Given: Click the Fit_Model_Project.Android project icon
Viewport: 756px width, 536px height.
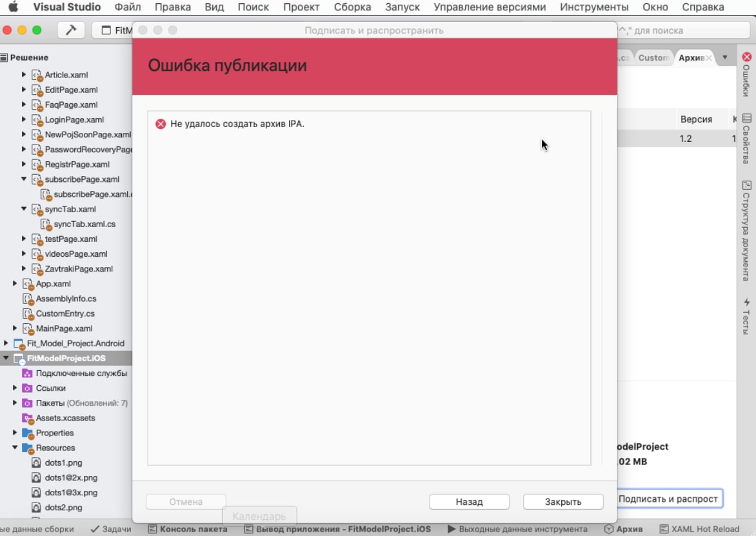Looking at the screenshot, I should 19,344.
